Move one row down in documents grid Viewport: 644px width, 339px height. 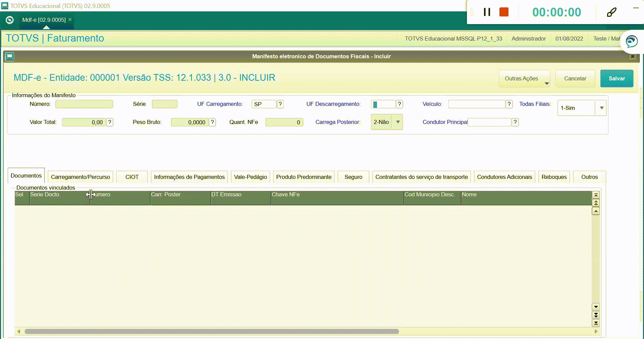596,307
